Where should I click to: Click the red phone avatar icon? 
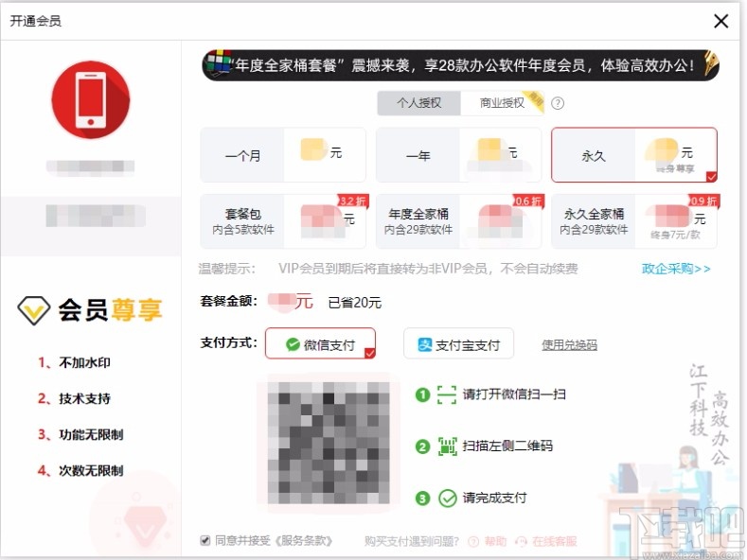coord(91,100)
